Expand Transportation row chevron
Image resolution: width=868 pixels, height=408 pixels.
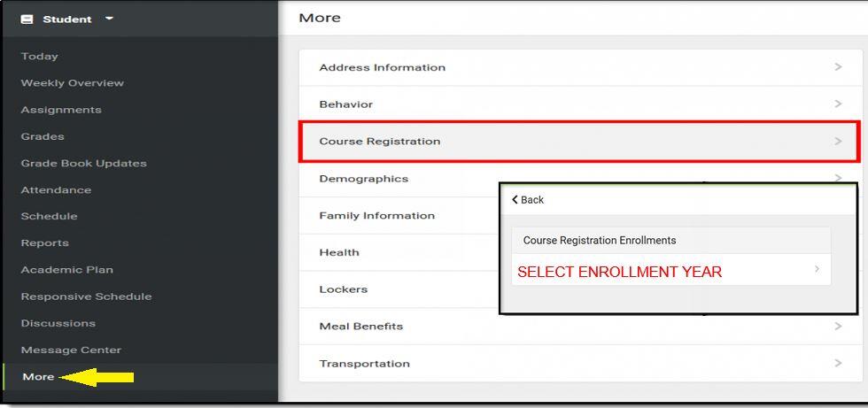coord(838,364)
